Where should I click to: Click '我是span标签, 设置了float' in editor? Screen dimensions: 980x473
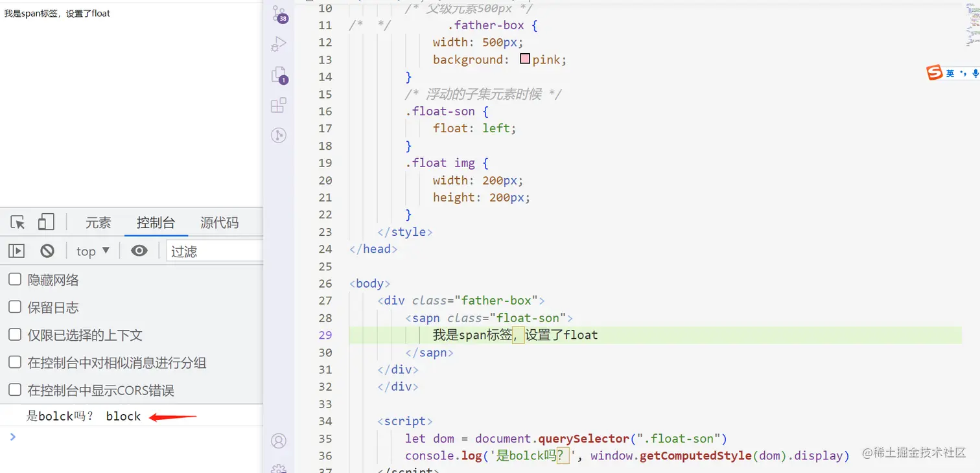(515, 335)
